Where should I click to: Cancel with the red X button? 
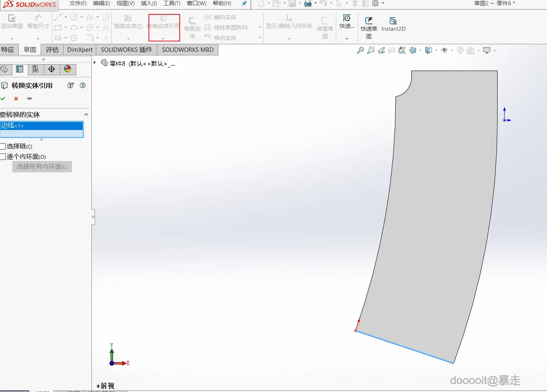[16, 98]
